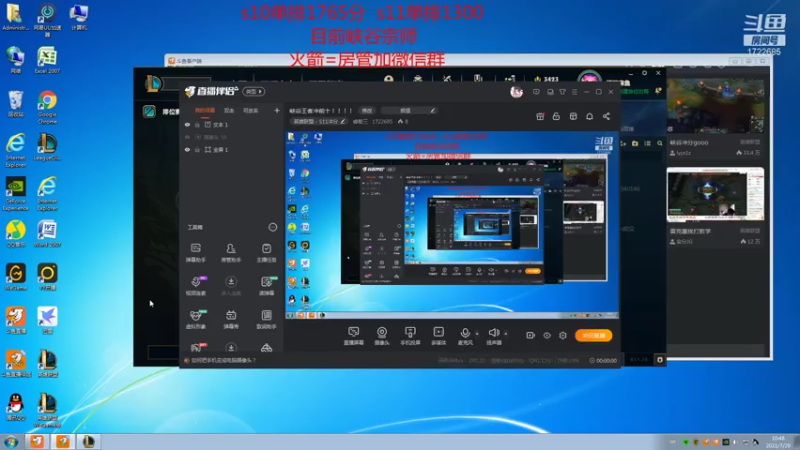Open the notification bell above preview

[x=589, y=116]
